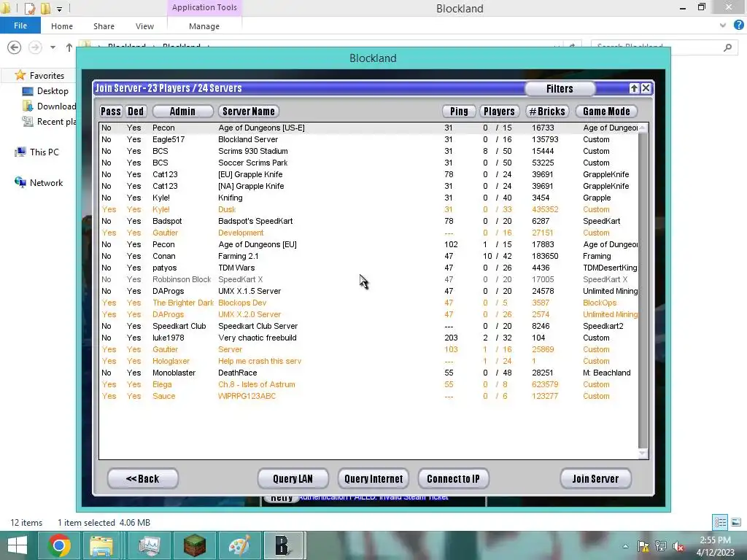
Task: Select the UMX X.1.5 Server row
Action: click(x=368, y=291)
